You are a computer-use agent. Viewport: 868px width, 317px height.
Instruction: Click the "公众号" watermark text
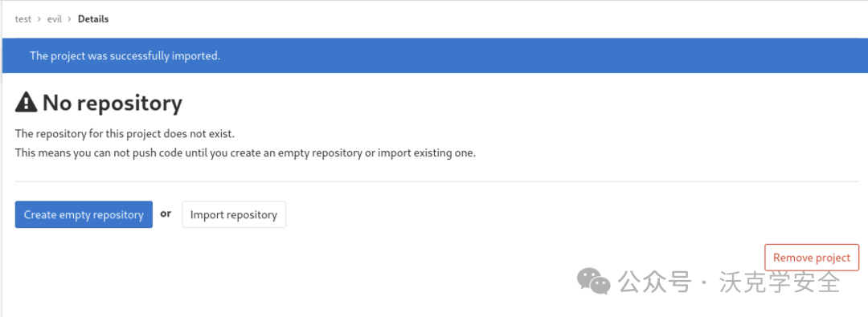pyautogui.click(x=655, y=282)
